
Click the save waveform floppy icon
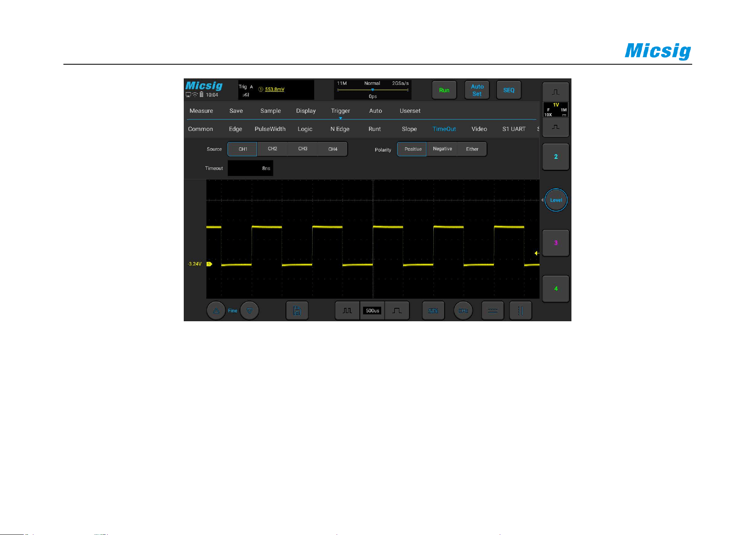[x=297, y=311]
